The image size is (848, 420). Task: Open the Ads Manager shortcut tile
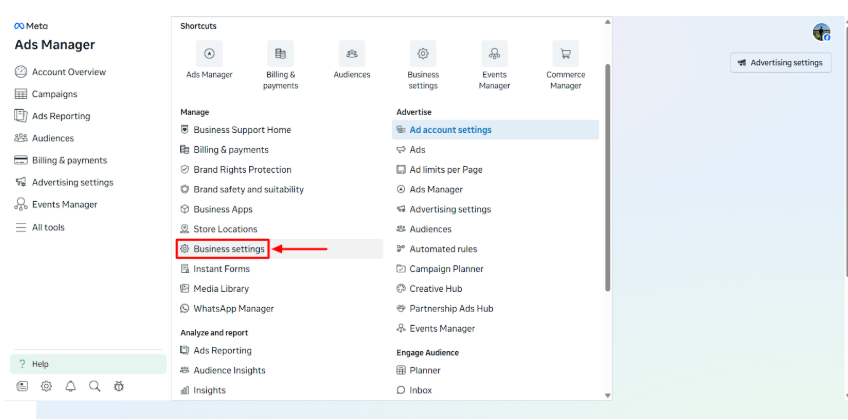pyautogui.click(x=209, y=54)
